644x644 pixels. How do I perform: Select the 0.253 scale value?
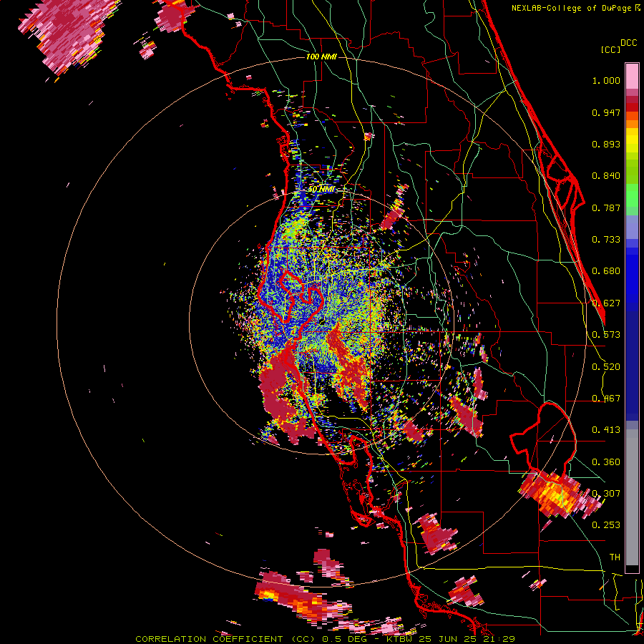click(606, 525)
